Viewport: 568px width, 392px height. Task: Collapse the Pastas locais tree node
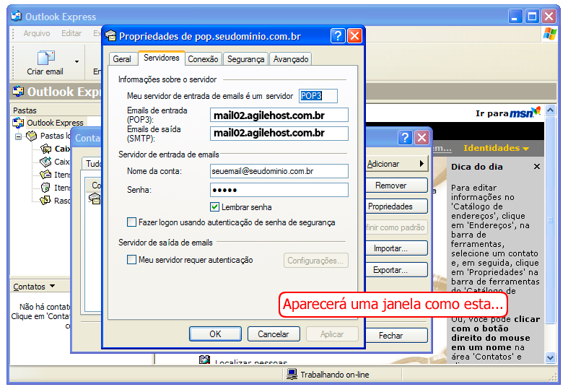pyautogui.click(x=19, y=136)
